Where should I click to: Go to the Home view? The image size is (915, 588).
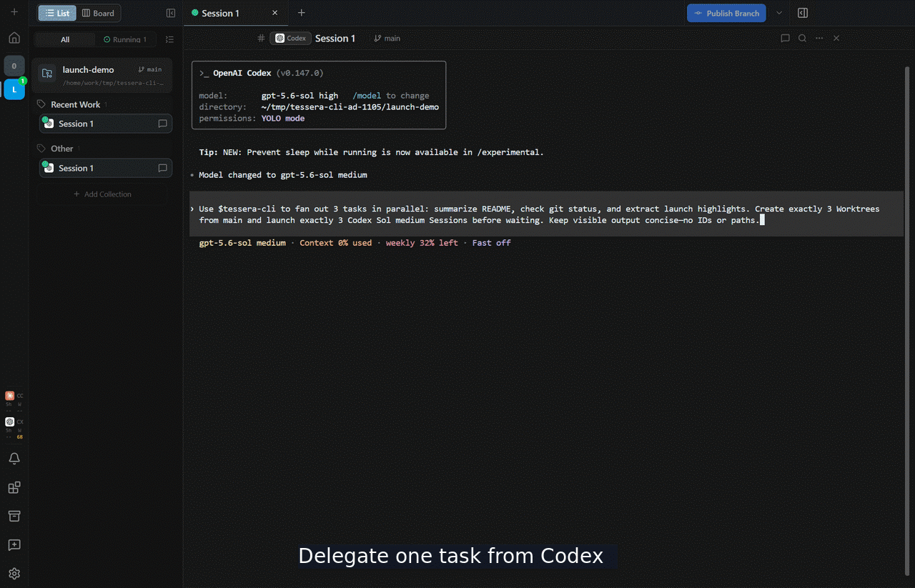pos(14,38)
